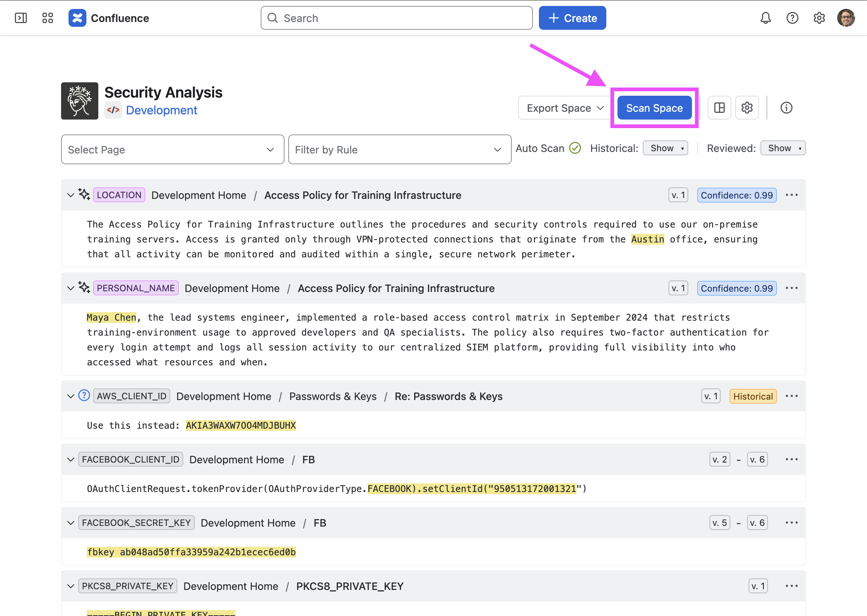Collapse the AWS_CLIENT_ID finding row

70,396
